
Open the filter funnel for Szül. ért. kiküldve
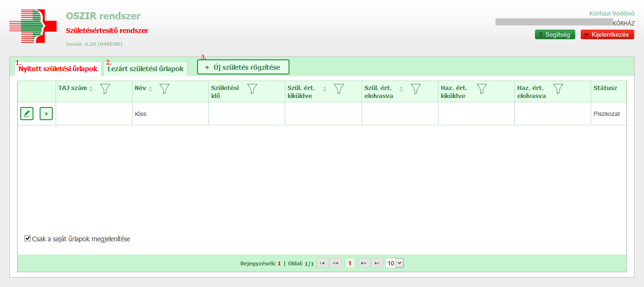coord(339,89)
